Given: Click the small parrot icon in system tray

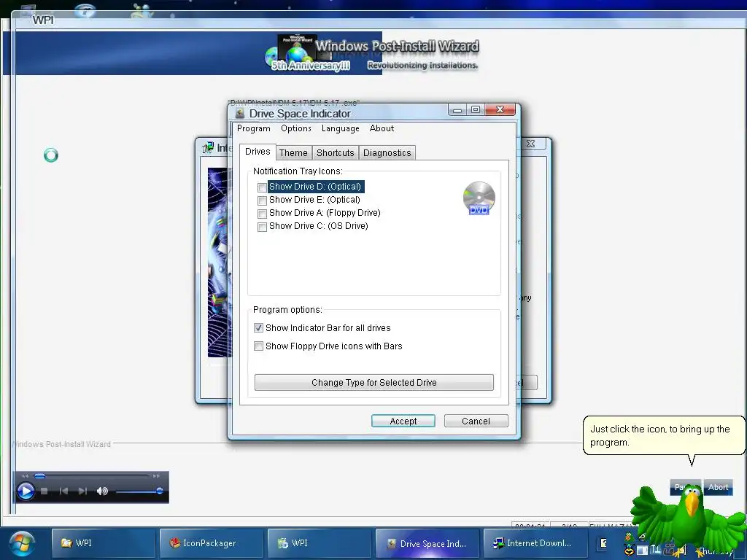Looking at the screenshot, I should 628,537.
